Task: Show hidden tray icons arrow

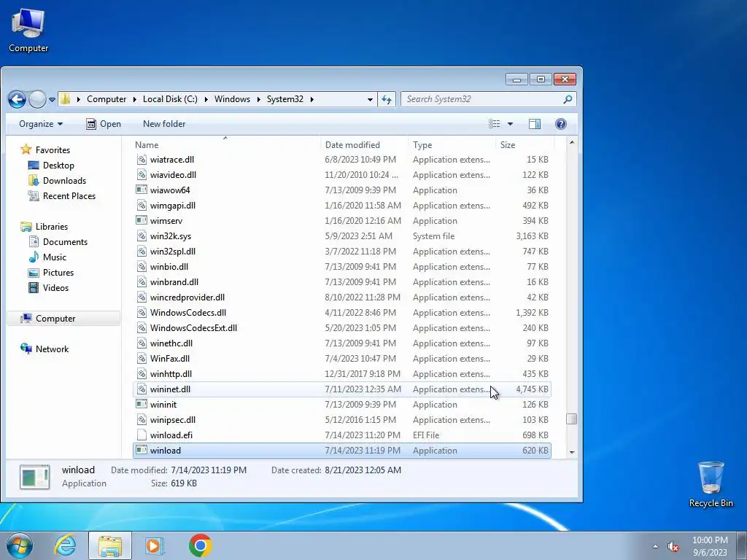Action: click(655, 547)
